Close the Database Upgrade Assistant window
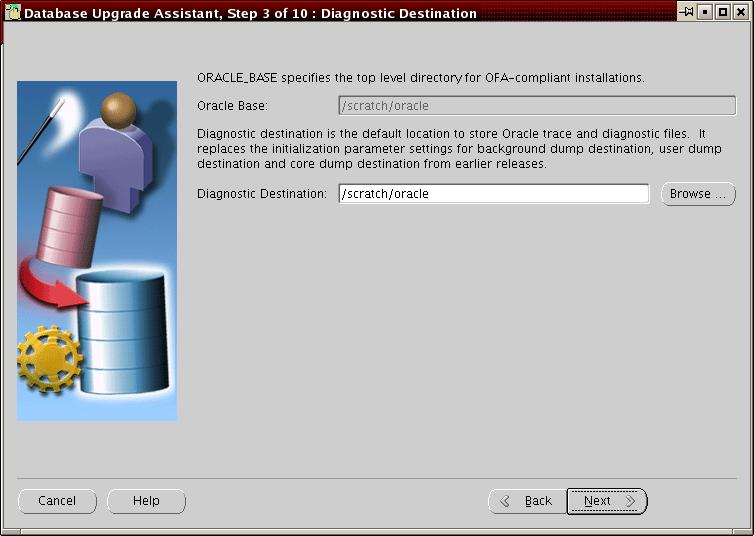This screenshot has height=536, width=754. 740,13
